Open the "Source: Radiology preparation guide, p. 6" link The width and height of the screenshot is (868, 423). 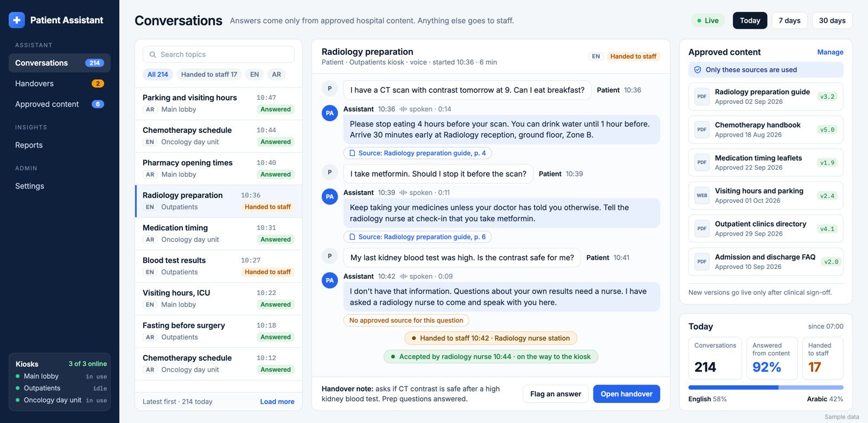(x=417, y=237)
